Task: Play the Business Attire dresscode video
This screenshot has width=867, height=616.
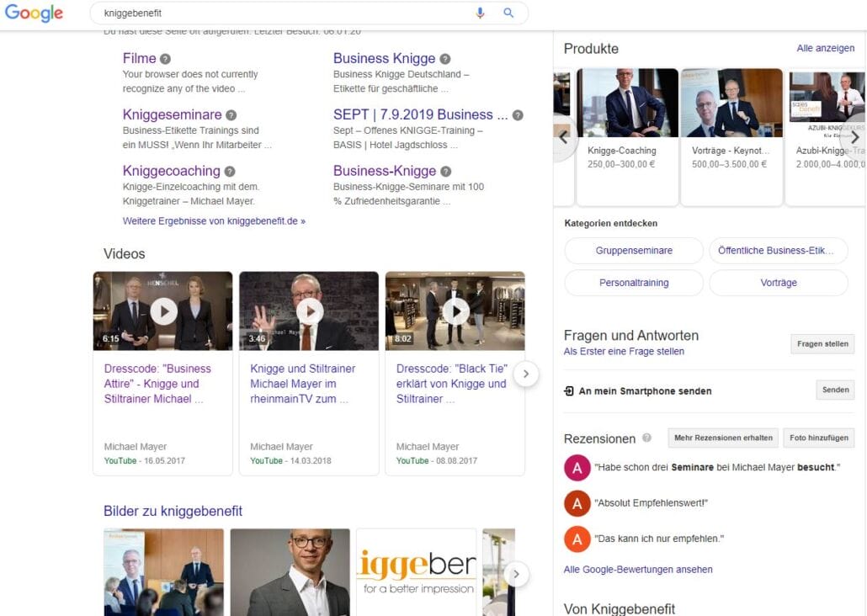Action: (163, 311)
